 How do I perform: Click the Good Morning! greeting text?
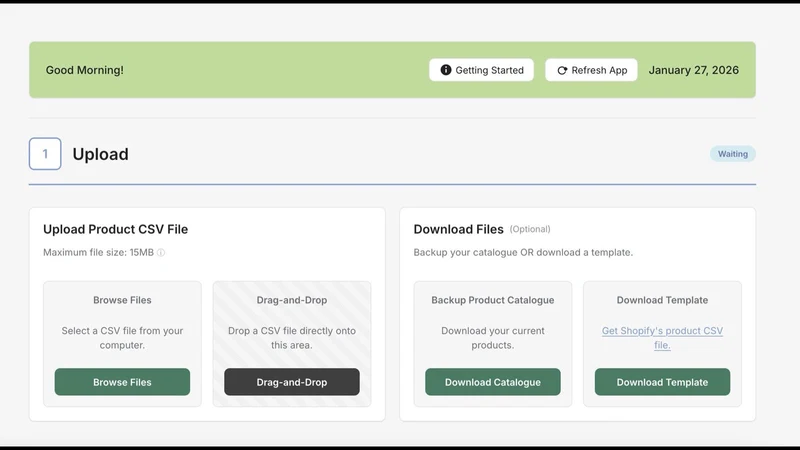pos(85,70)
